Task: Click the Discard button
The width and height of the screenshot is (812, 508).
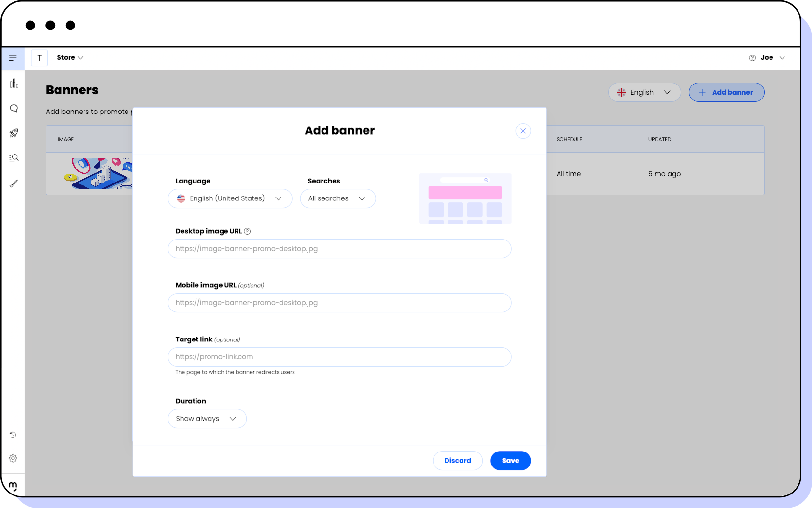Action: [458, 461]
